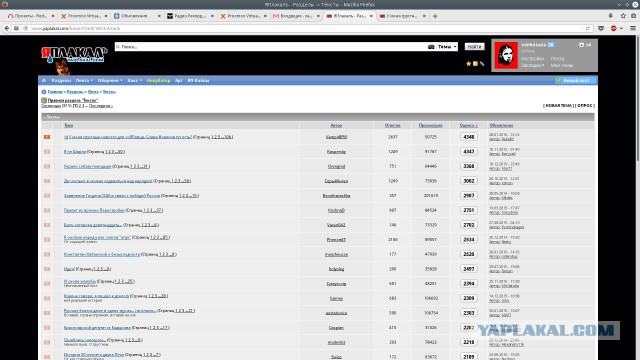Click the blue pencil icon under search
The image size is (640, 360).
(x=482, y=64)
